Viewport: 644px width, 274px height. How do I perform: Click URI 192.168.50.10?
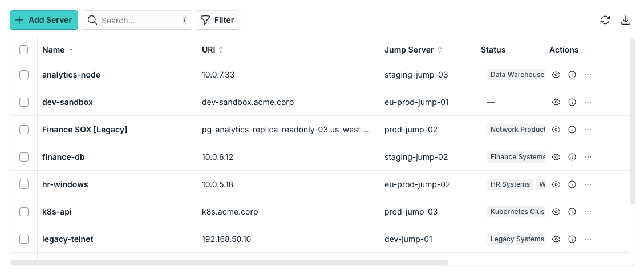[226, 239]
